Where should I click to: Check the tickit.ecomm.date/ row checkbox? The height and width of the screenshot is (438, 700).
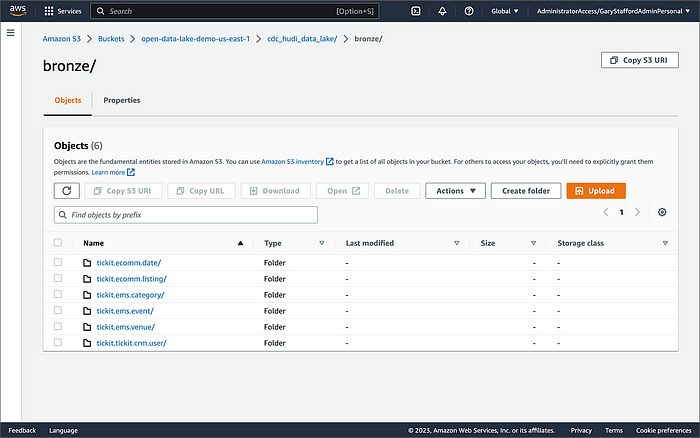point(58,262)
